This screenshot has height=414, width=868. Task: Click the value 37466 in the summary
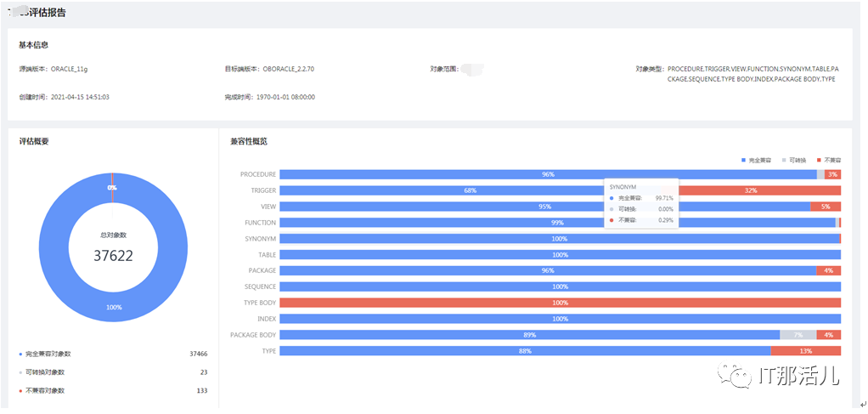199,354
